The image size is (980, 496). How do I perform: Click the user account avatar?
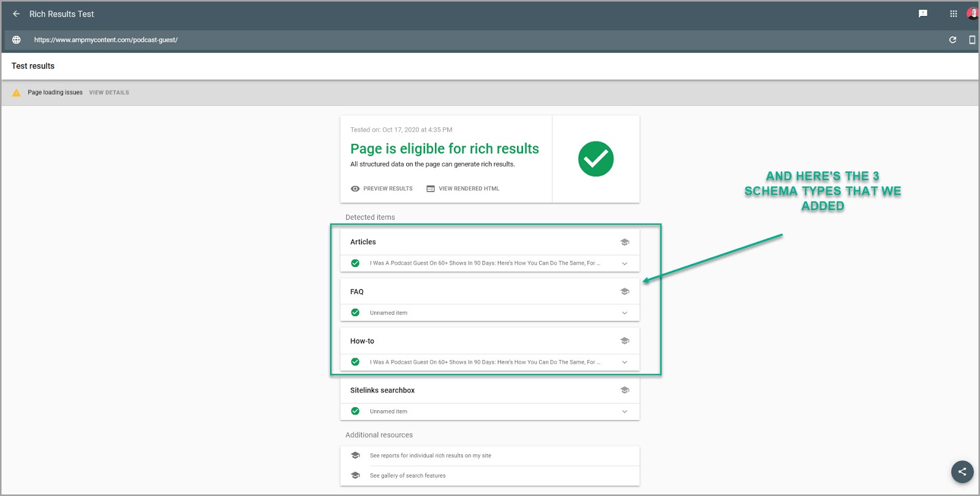click(x=973, y=13)
